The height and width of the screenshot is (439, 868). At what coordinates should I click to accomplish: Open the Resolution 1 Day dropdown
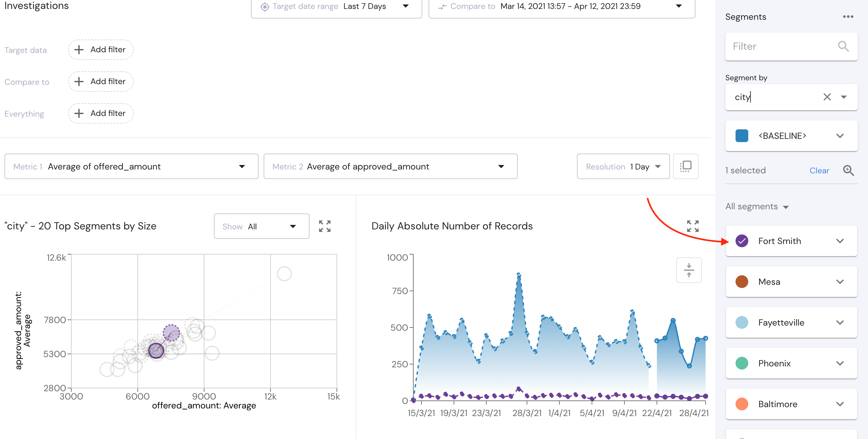pyautogui.click(x=623, y=167)
